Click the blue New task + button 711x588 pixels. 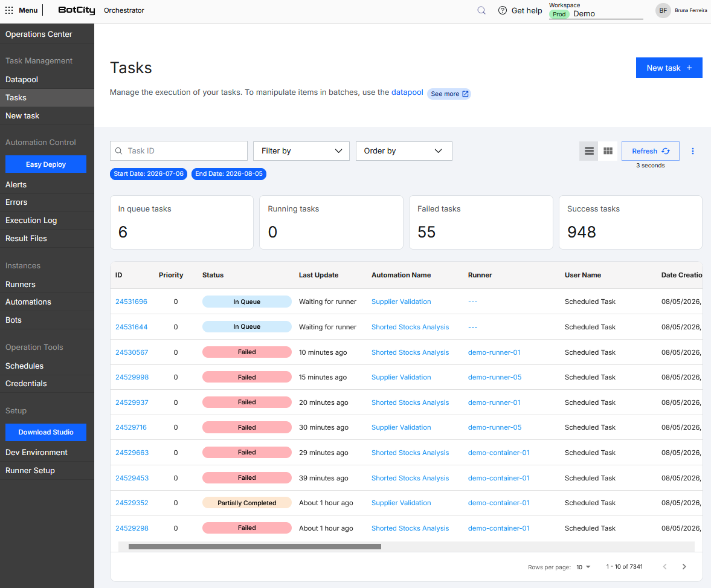(669, 68)
